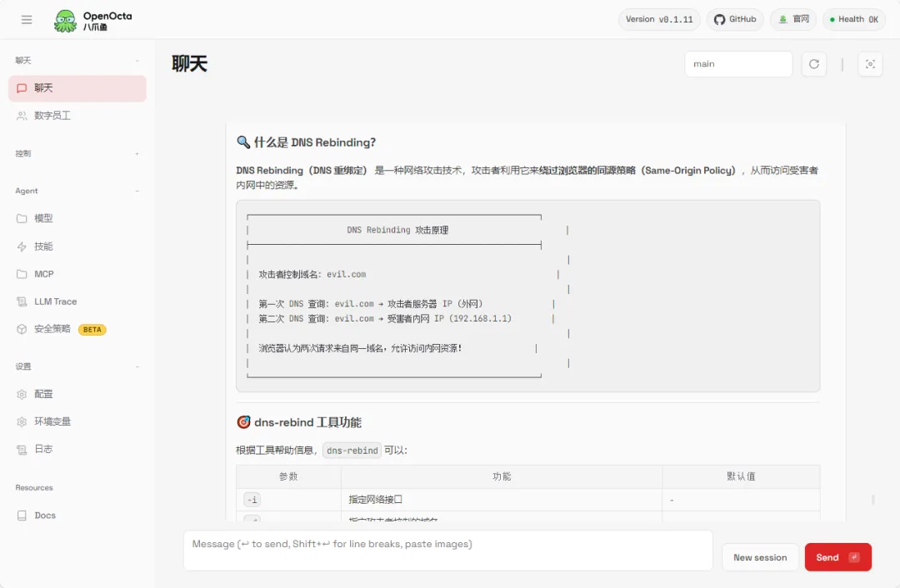Click the 功能 table column header
900x588 pixels.
[x=502, y=476]
